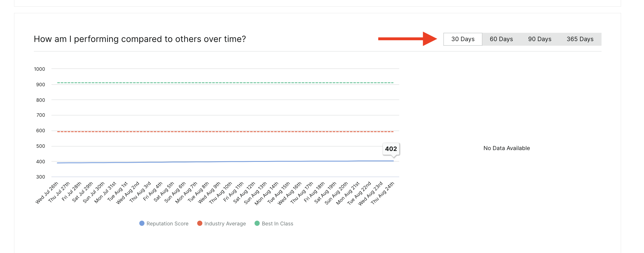Select the 402 score tooltip marker
Viewport: 644px width, 253px height.
pos(391,149)
